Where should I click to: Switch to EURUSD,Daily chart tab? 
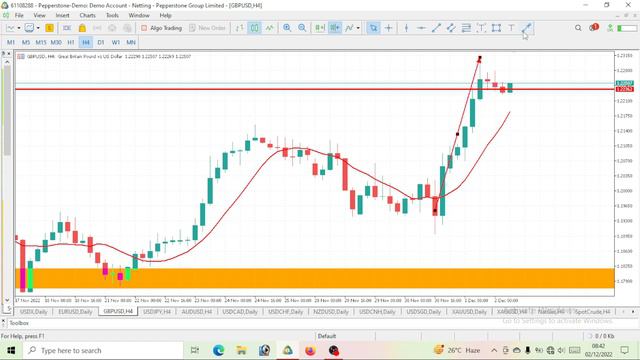pos(75,311)
